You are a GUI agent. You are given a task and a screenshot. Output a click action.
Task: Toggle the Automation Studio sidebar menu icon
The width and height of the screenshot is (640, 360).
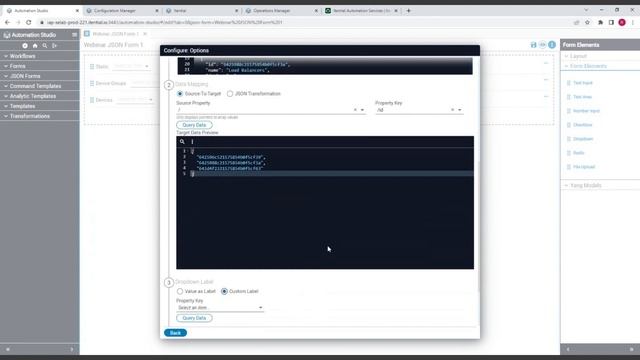click(x=74, y=35)
